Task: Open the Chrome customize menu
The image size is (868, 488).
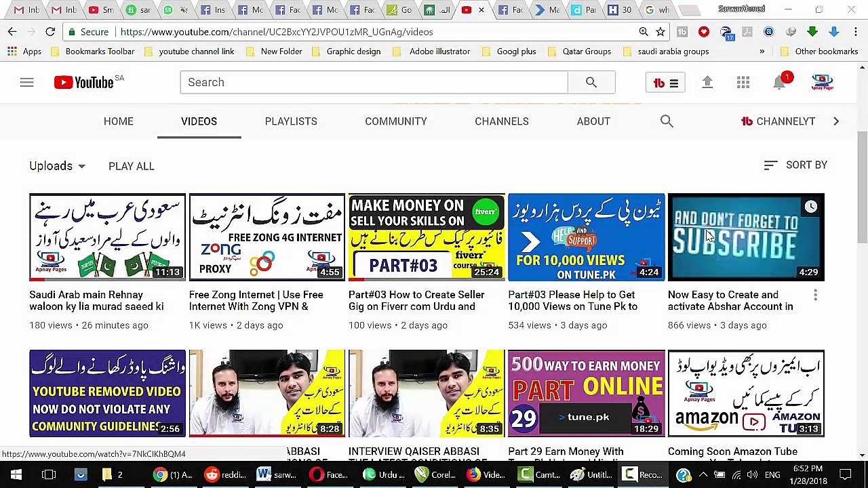Action: coord(856,32)
